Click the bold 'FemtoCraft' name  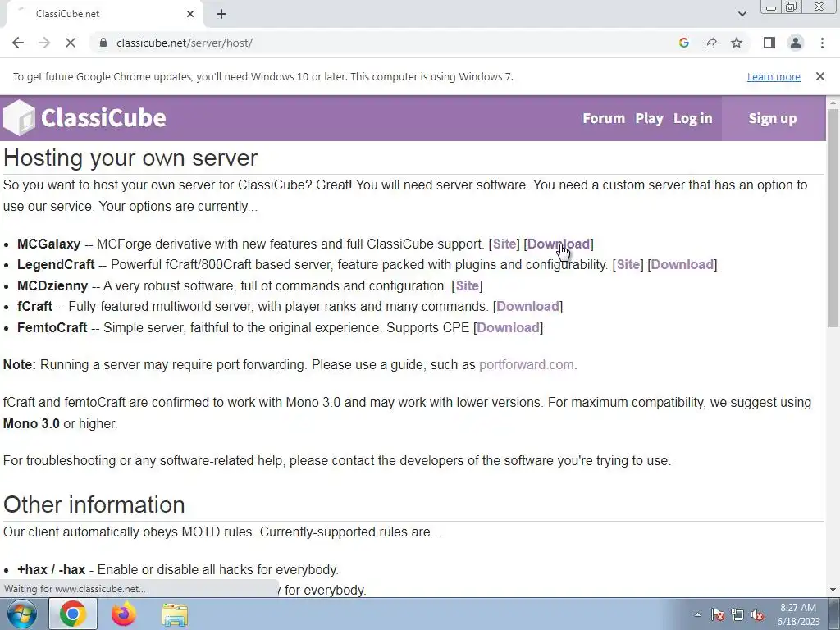pyautogui.click(x=52, y=328)
